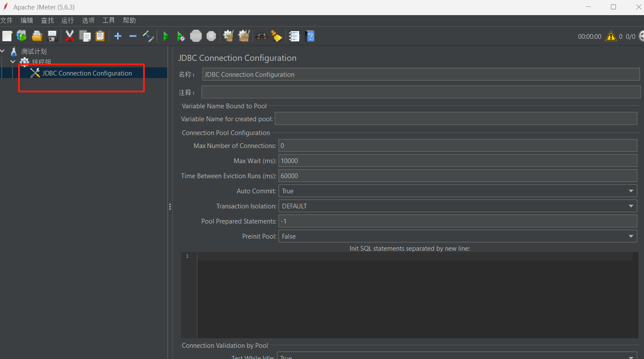This screenshot has width=644, height=359.
Task: Collapse the 测试计划 tree node
Action: (x=3, y=51)
